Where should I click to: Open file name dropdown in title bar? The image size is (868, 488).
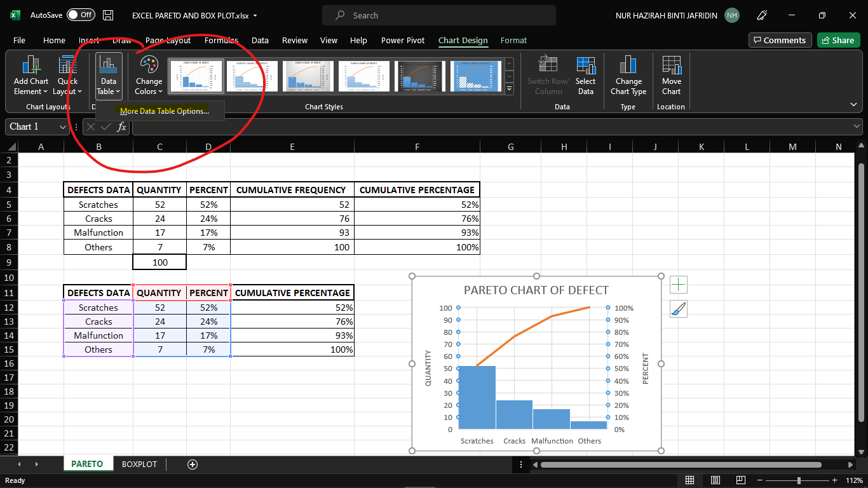(255, 15)
